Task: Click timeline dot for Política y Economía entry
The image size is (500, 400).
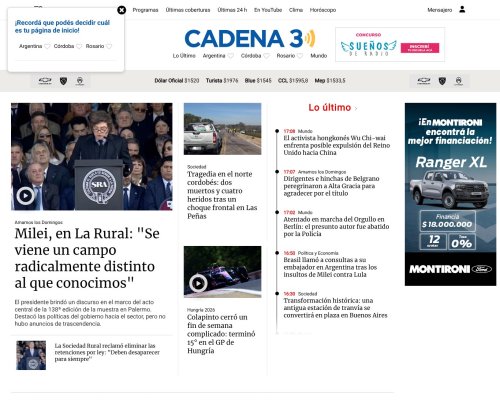Action: point(277,253)
